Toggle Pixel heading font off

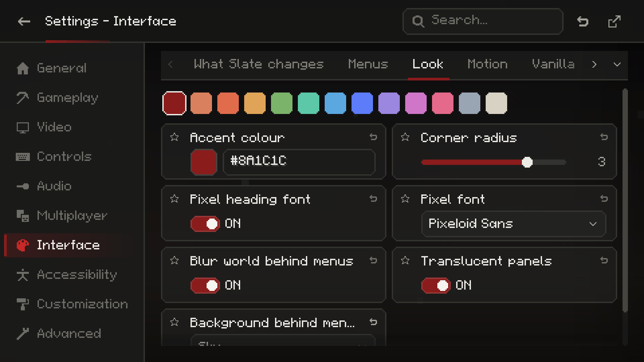[205, 224]
